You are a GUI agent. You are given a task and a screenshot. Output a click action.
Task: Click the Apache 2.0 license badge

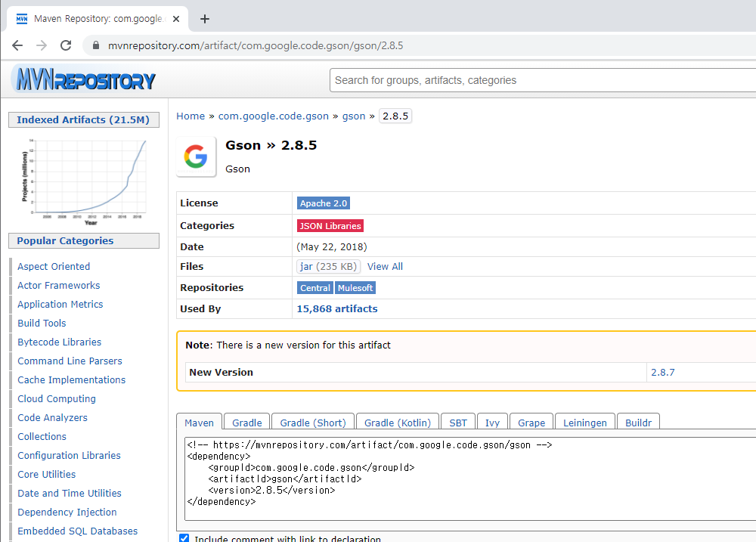tap(324, 203)
